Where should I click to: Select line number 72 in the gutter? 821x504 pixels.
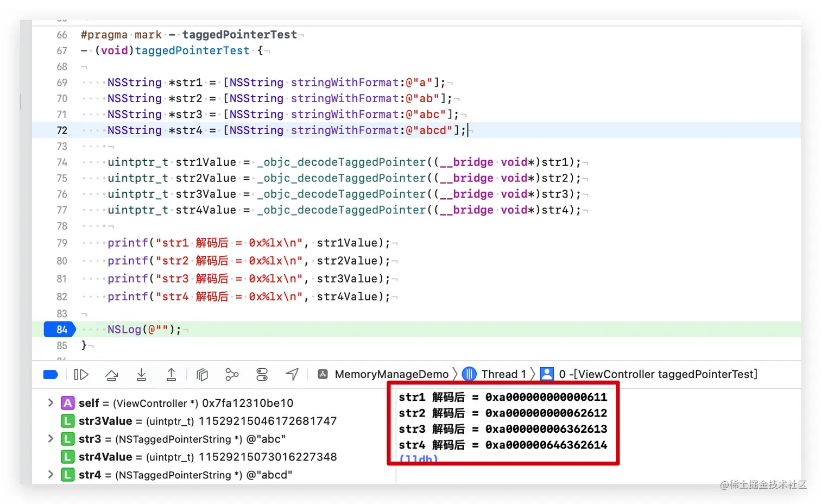(62, 130)
